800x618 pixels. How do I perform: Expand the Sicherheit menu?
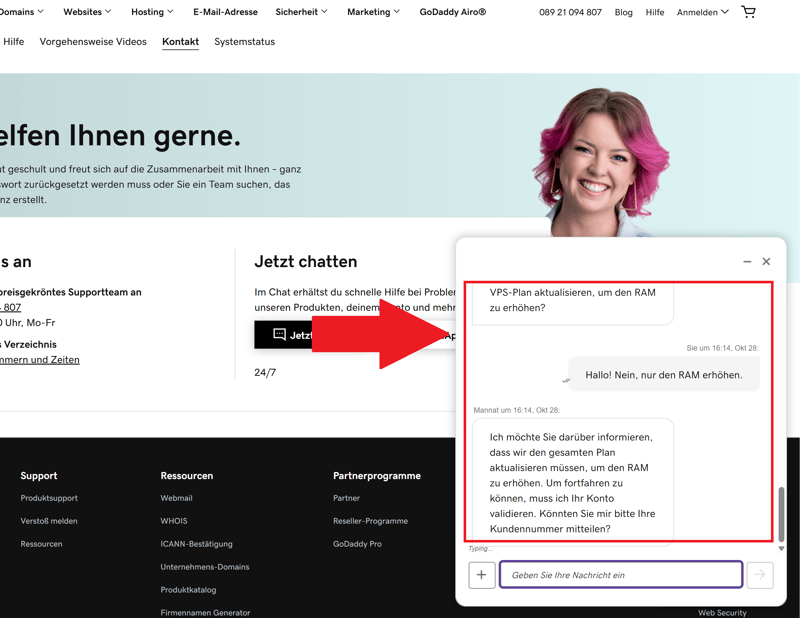302,12
